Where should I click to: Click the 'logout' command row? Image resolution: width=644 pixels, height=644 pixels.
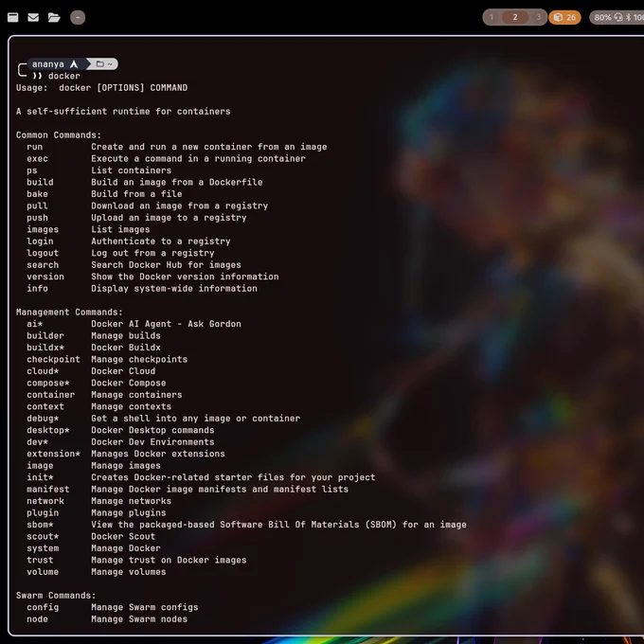click(120, 253)
